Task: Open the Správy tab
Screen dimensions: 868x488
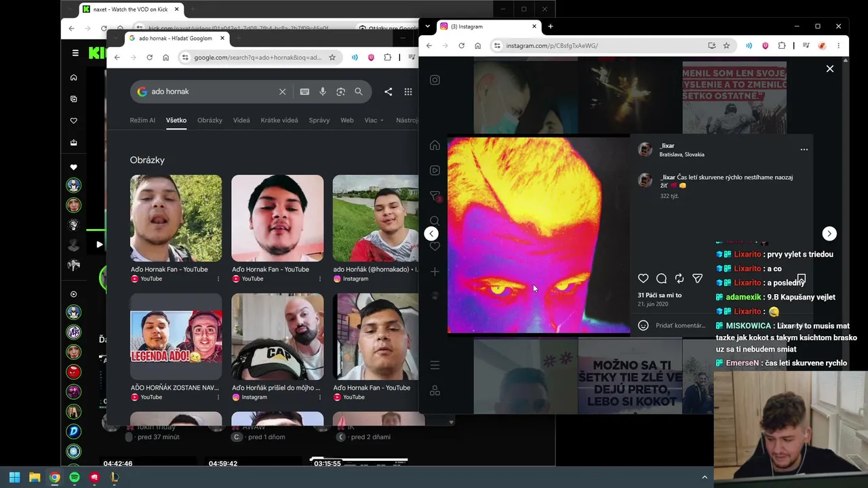Action: click(319, 120)
